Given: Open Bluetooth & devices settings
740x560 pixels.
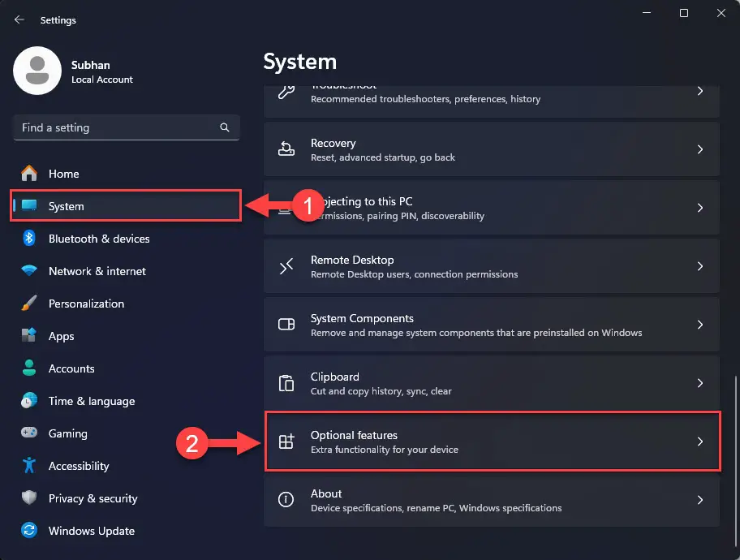Looking at the screenshot, I should 126,239.
